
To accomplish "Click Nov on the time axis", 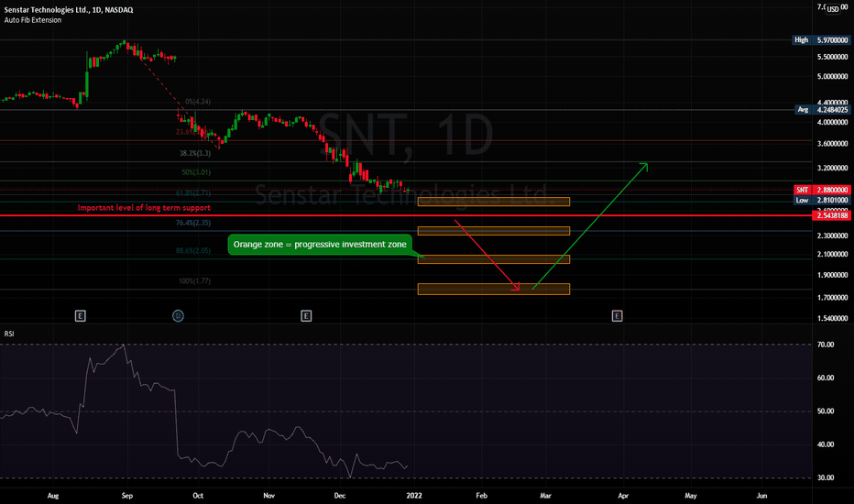I will point(269,495).
